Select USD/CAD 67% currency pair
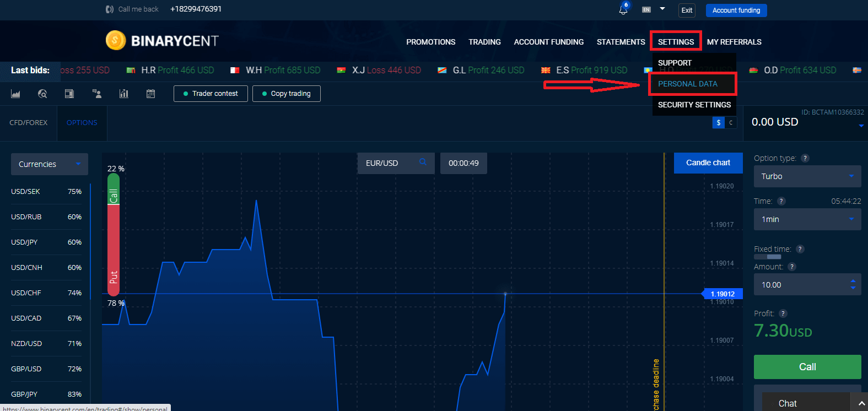 [x=46, y=318]
